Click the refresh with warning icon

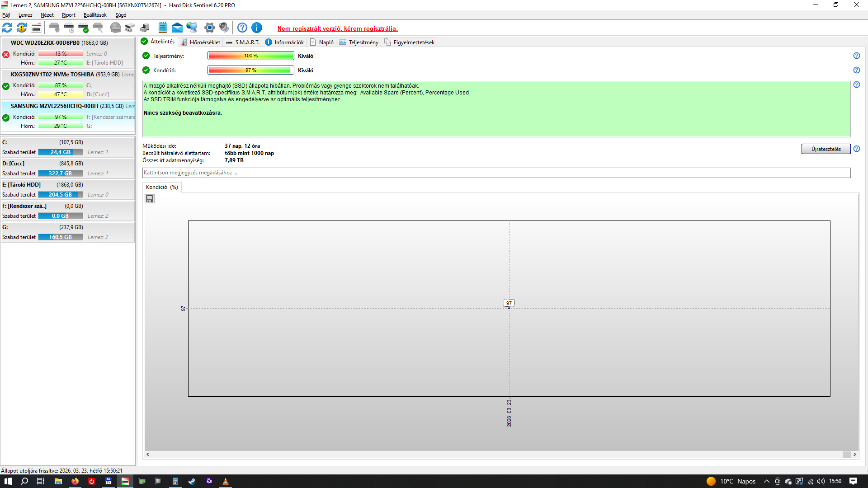[x=22, y=28]
